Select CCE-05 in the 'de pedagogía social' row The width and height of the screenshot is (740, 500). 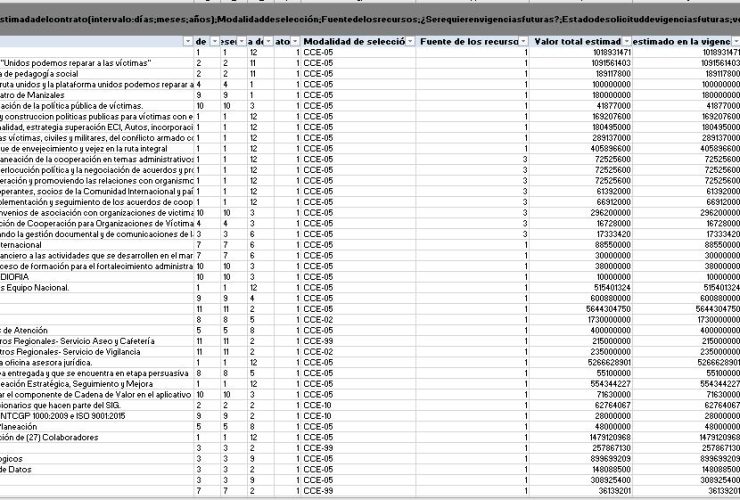(x=358, y=74)
